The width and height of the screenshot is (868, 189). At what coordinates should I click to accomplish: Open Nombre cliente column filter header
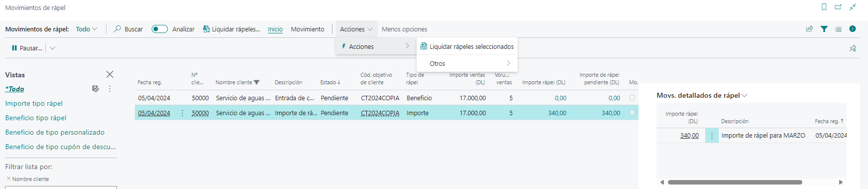click(x=237, y=82)
